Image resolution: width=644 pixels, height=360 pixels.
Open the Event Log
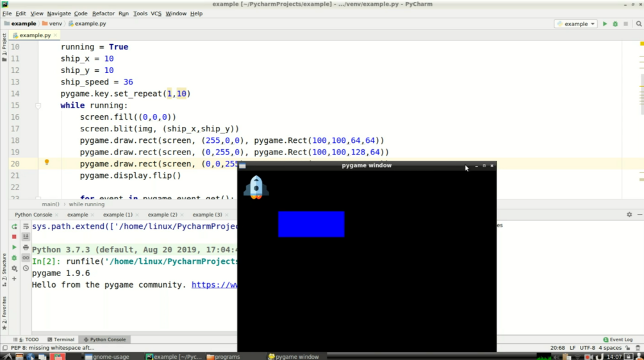[618, 340]
